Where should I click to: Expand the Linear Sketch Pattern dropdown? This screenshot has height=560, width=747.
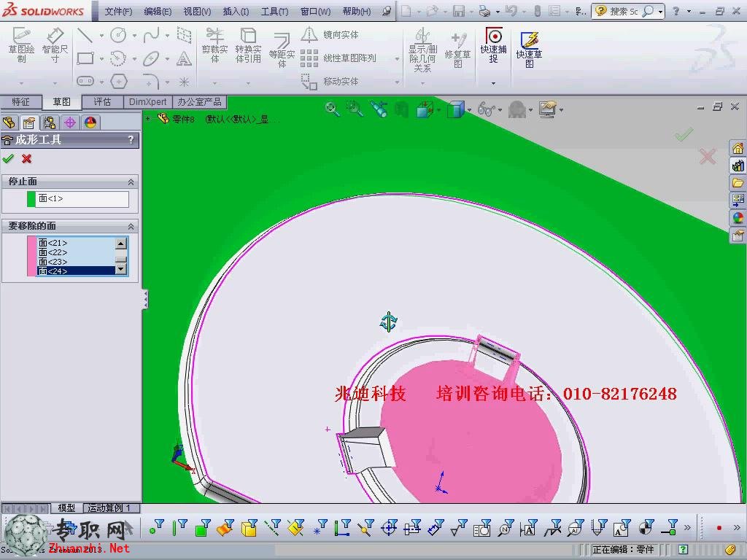click(397, 59)
